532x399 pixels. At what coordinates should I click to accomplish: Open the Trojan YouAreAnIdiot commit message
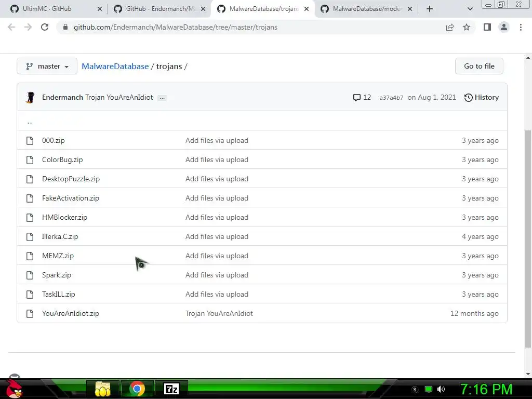(x=119, y=97)
